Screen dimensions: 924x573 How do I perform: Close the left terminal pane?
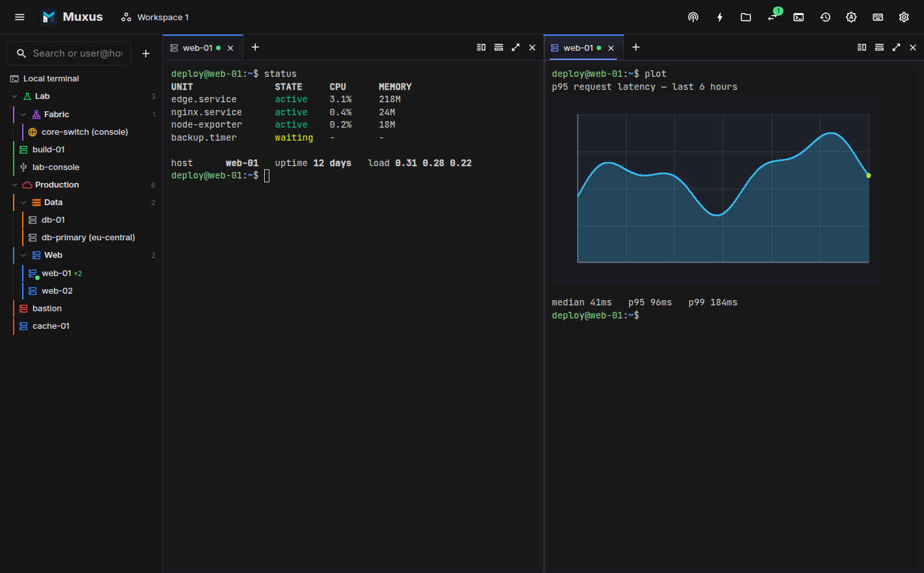coord(532,47)
